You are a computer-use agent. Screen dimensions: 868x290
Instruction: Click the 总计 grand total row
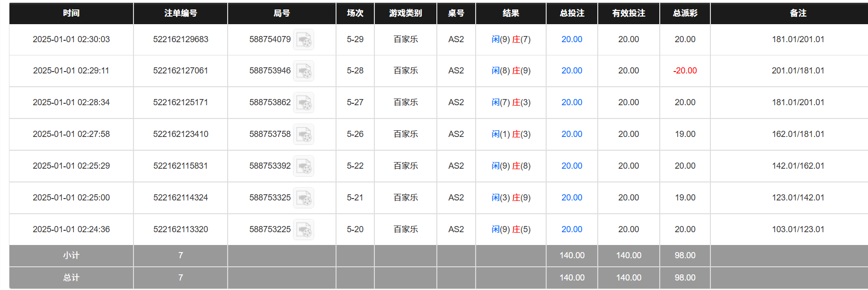pos(70,278)
